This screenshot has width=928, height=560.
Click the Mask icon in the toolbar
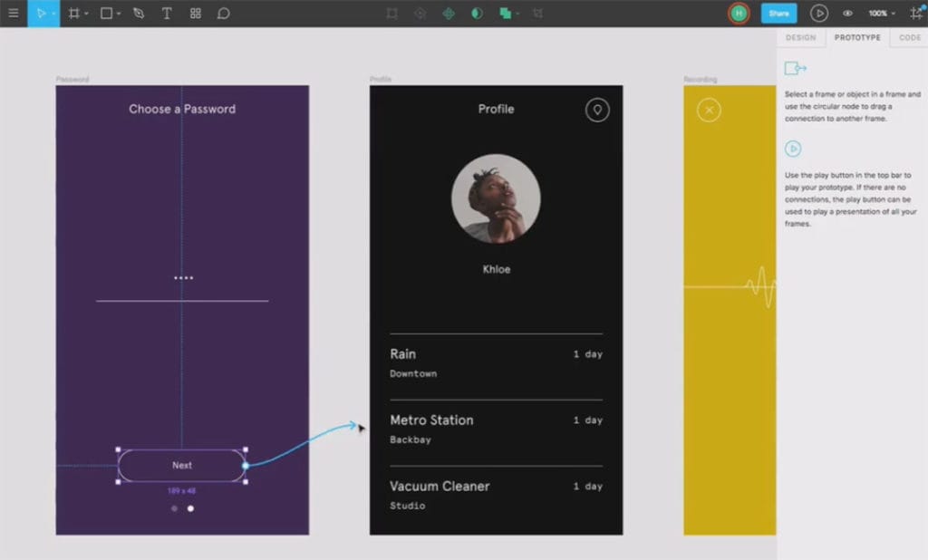point(477,13)
